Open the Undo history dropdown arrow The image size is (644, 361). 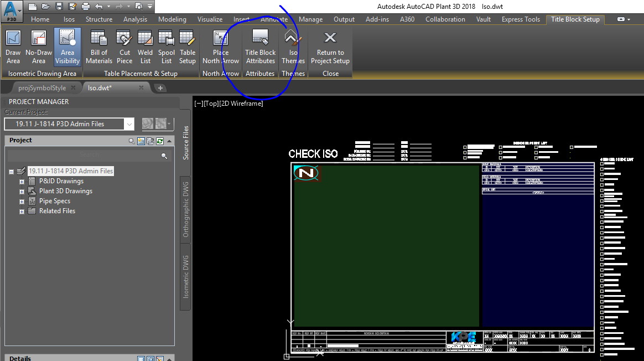point(108,7)
